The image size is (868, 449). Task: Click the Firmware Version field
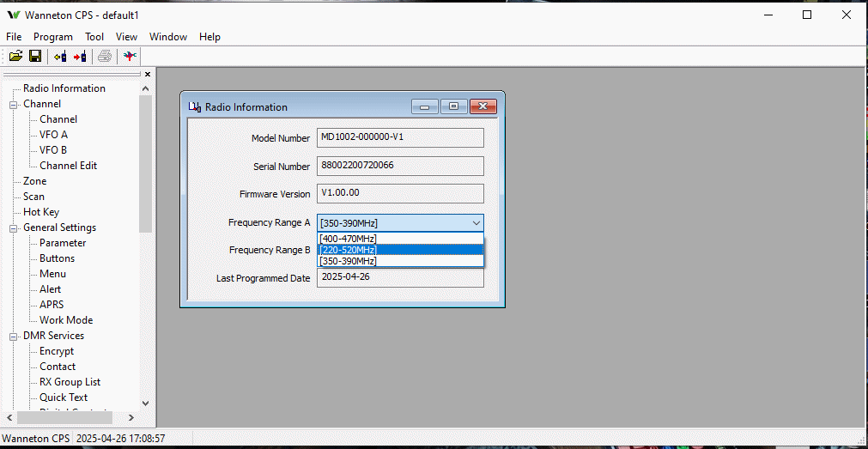point(400,194)
